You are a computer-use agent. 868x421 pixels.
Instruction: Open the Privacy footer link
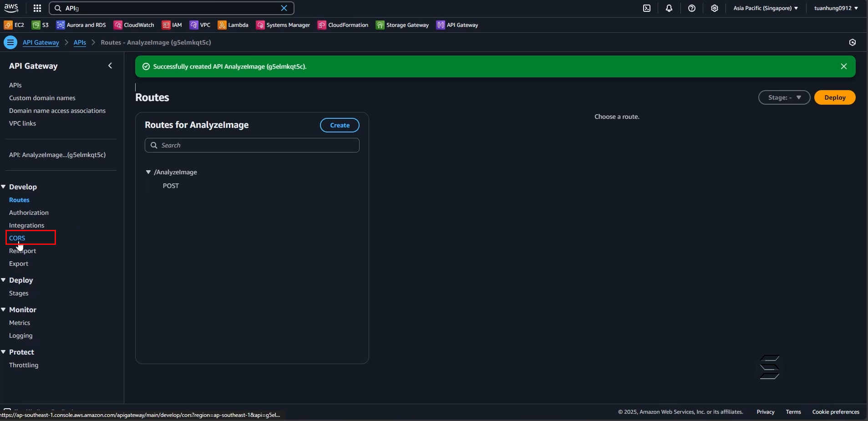(766, 412)
